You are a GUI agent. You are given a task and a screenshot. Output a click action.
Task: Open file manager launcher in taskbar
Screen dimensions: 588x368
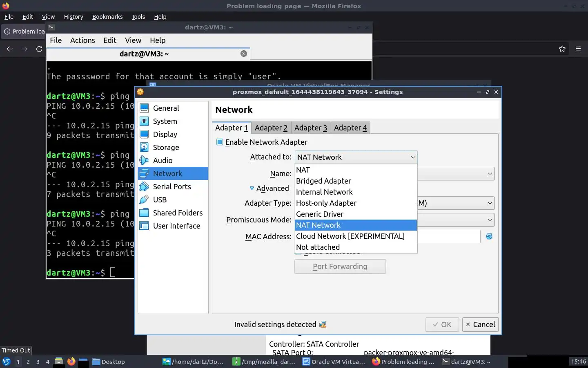click(59, 361)
